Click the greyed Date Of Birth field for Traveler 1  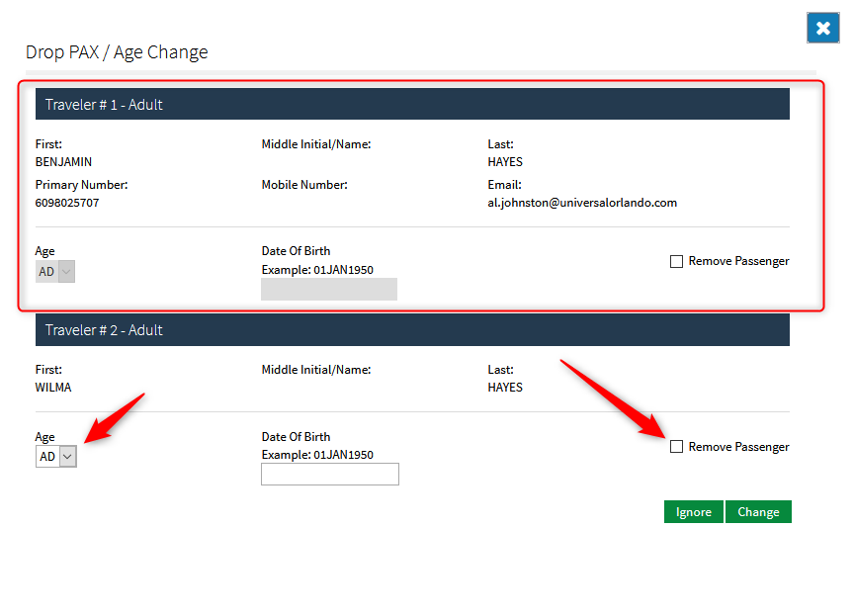click(329, 289)
